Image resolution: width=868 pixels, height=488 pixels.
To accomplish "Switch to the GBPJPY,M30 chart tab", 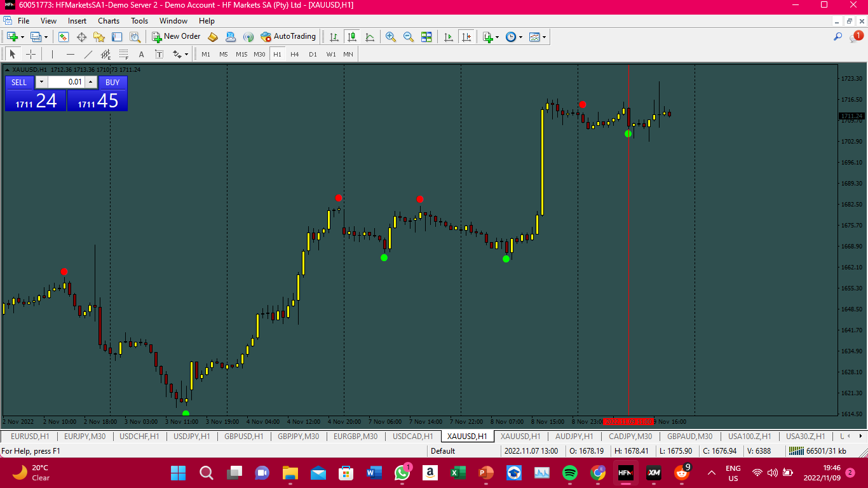I will [299, 437].
